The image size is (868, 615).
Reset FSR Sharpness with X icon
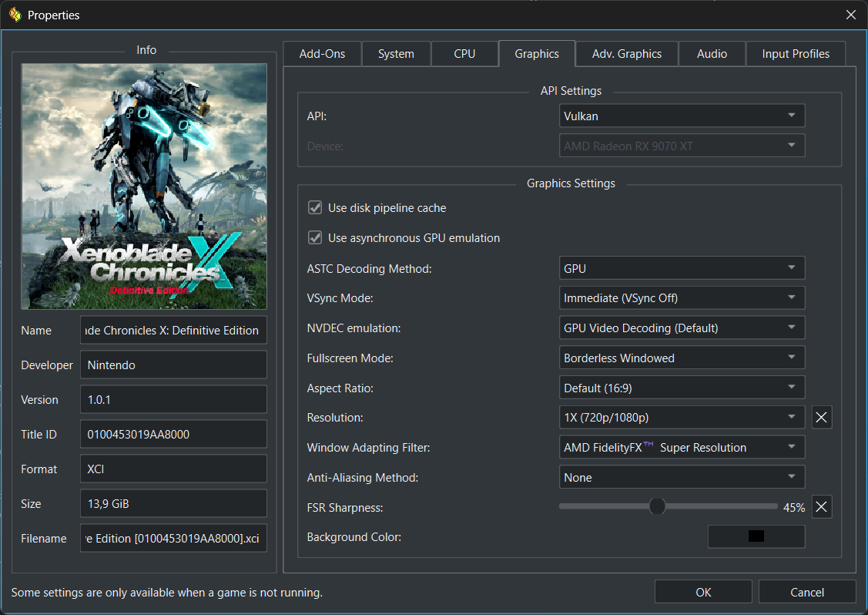822,507
